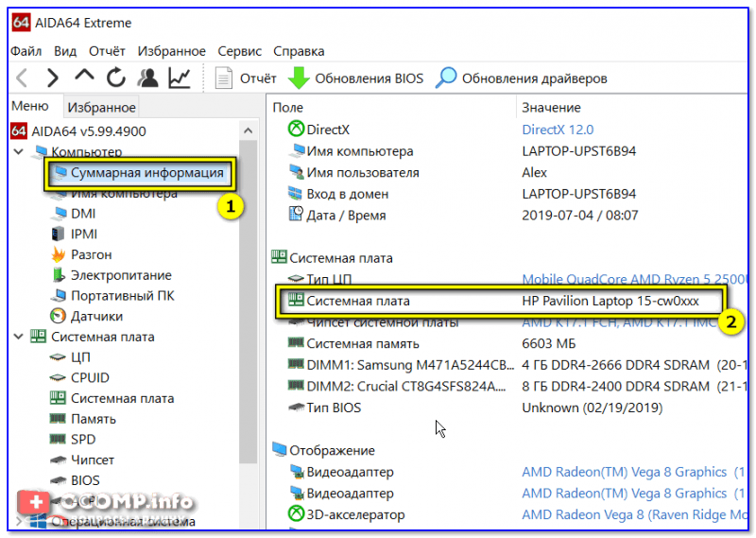Click the tree scrollbar up arrow
Viewport: 756px width, 538px height.
249,130
